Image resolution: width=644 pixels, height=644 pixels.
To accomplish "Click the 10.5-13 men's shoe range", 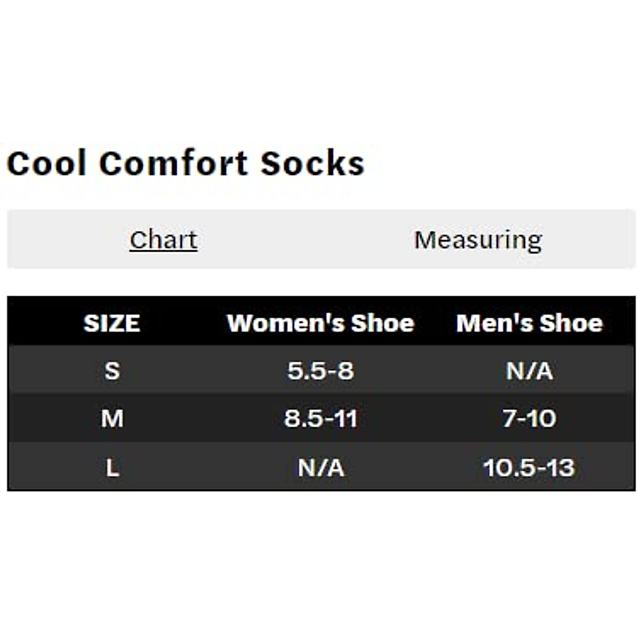I will pos(529,467).
